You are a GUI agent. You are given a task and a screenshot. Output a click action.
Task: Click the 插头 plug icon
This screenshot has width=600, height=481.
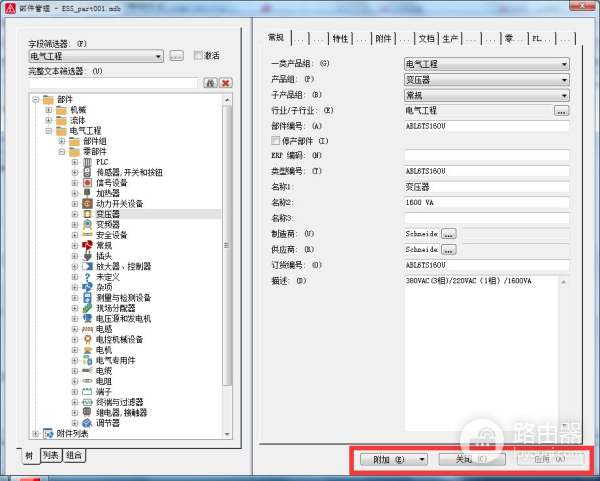(x=87, y=256)
